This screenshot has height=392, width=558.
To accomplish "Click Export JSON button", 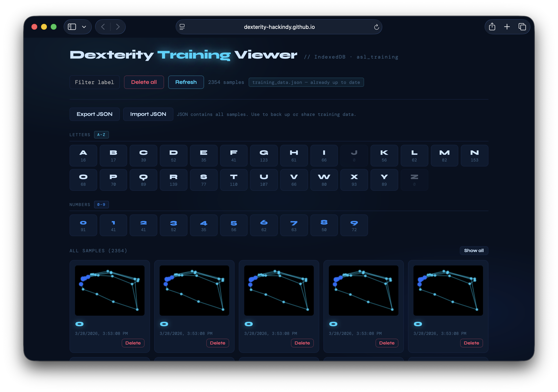I will pos(94,114).
